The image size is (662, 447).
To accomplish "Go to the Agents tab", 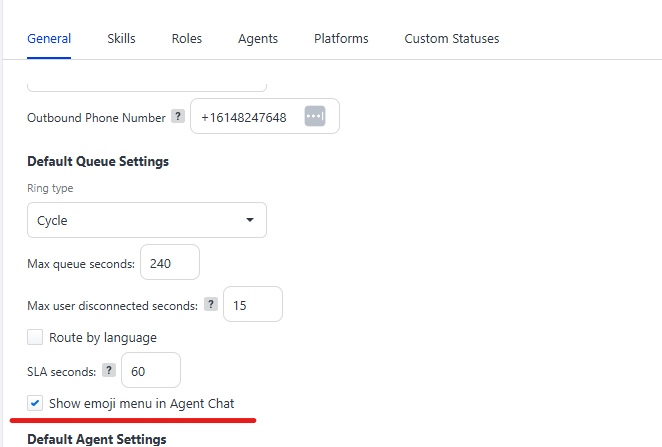I will pos(258,39).
